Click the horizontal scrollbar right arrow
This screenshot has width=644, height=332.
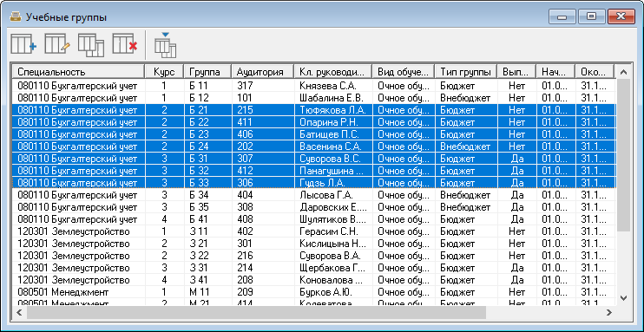click(609, 313)
